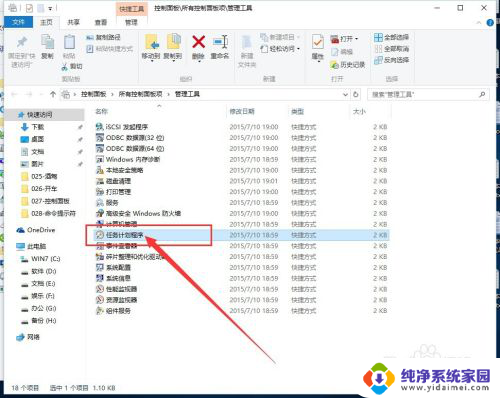The image size is (500, 398).
Task: Click 全部取消 (Select none) in ribbon
Action: pyautogui.click(x=392, y=49)
